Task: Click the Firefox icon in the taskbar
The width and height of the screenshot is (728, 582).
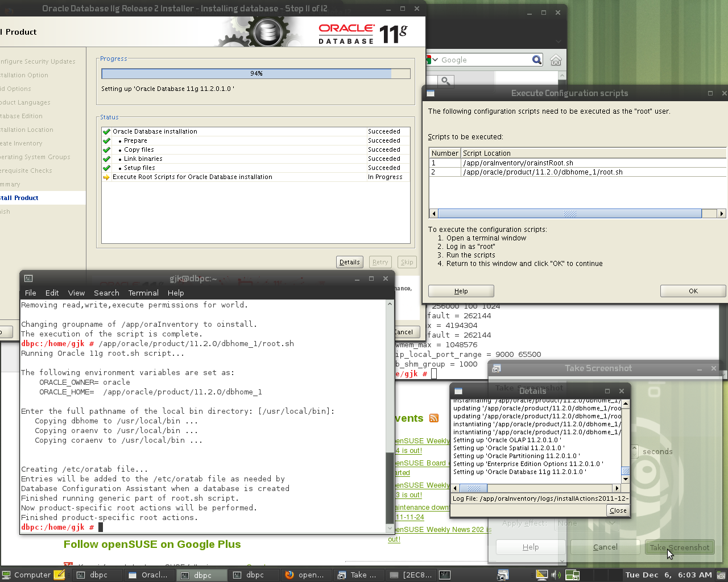Action: click(x=289, y=575)
